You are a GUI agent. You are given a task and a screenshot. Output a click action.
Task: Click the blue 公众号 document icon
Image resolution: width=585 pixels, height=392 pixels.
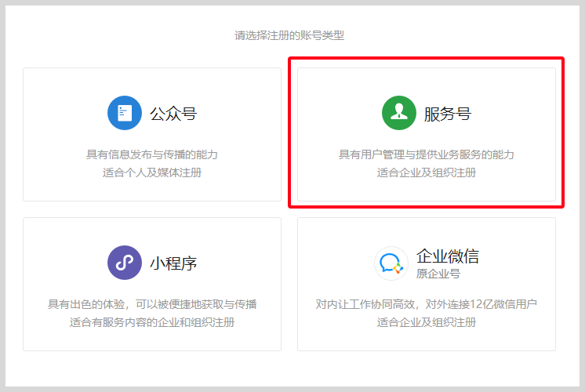pos(125,113)
